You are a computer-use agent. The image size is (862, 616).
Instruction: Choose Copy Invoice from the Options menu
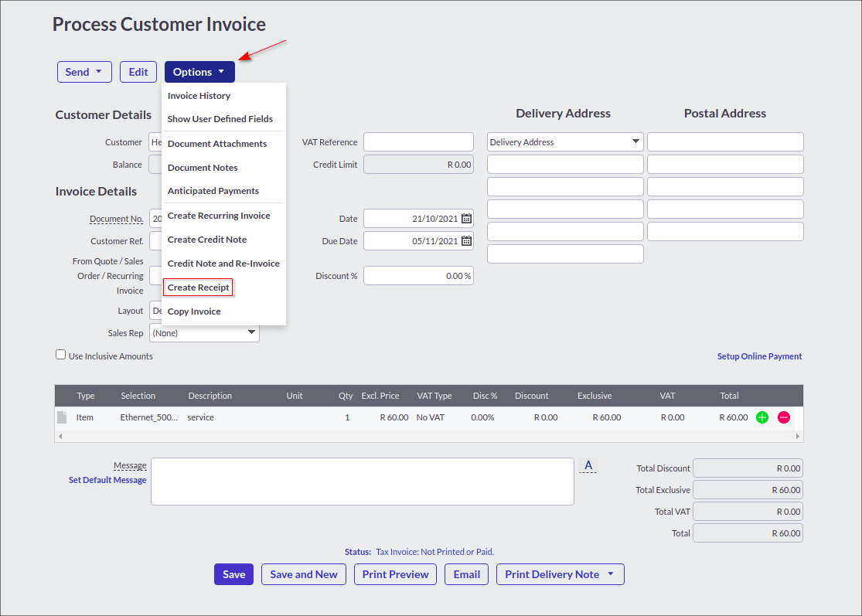coord(193,311)
